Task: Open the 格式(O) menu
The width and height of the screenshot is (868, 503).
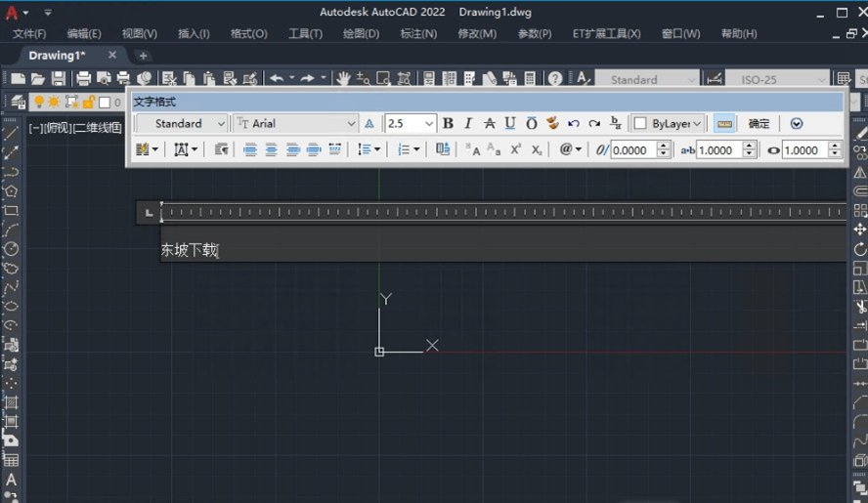Action: [x=248, y=34]
